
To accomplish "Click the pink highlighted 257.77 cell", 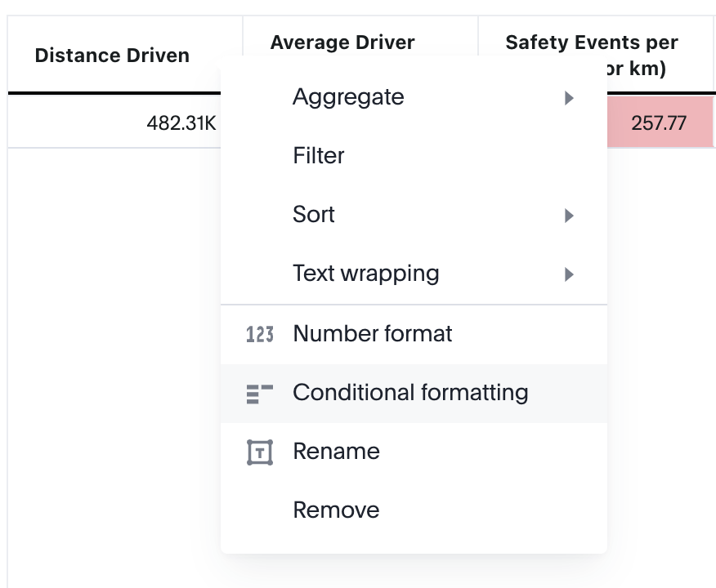I will click(x=659, y=123).
